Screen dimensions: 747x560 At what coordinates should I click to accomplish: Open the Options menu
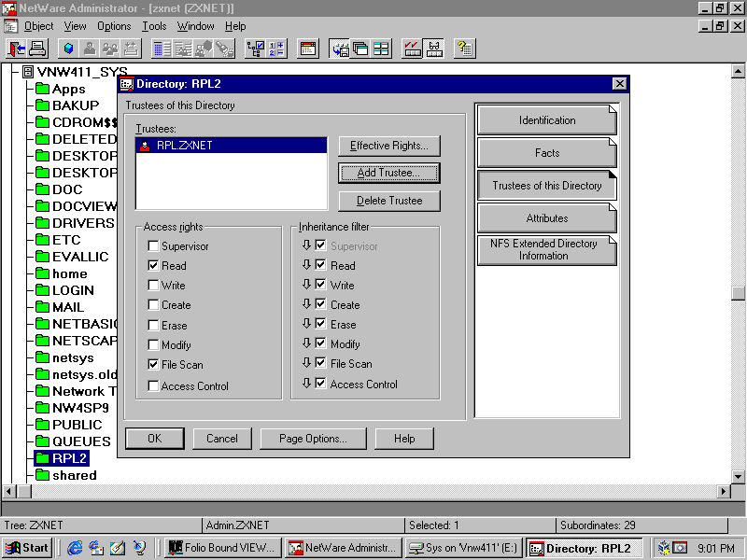(x=114, y=26)
